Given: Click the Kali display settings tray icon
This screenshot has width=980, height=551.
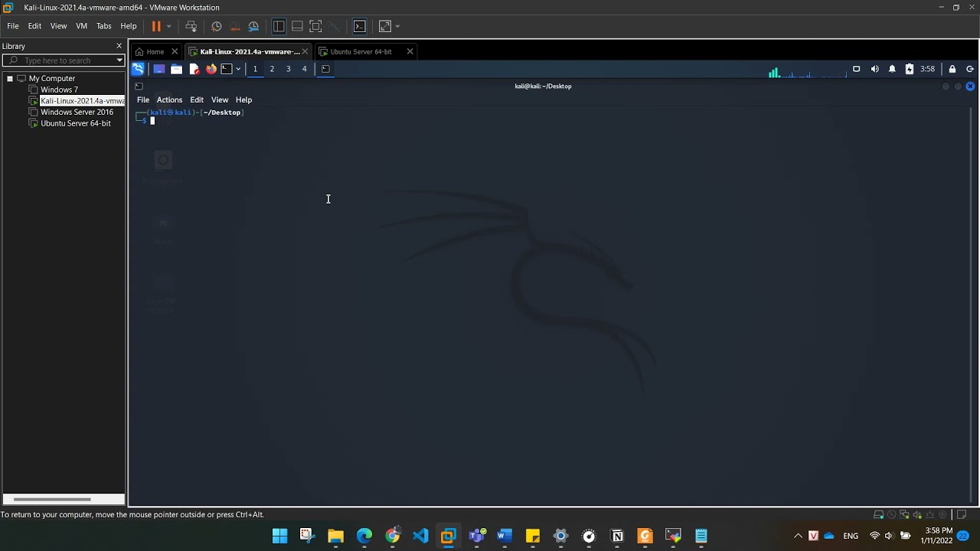Looking at the screenshot, I should (856, 69).
